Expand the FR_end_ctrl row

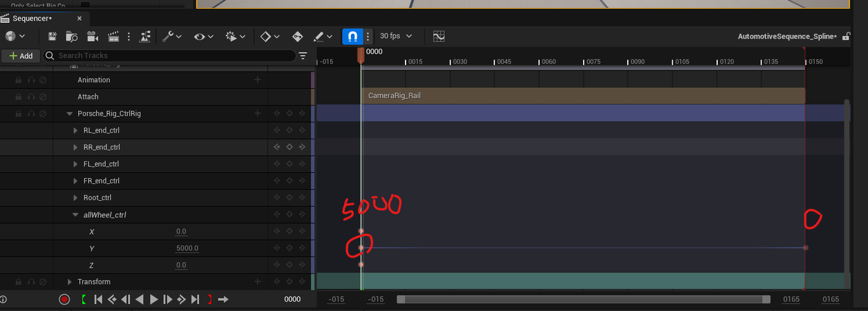[76, 181]
